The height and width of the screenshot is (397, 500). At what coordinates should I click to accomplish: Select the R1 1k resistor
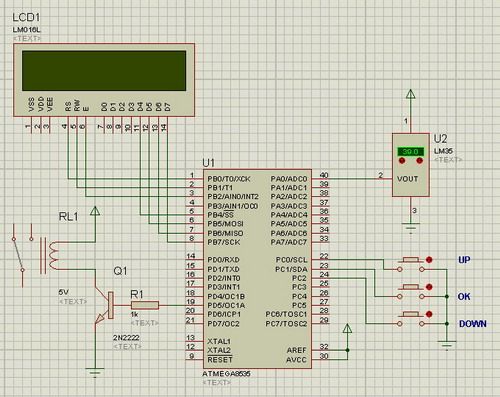145,305
